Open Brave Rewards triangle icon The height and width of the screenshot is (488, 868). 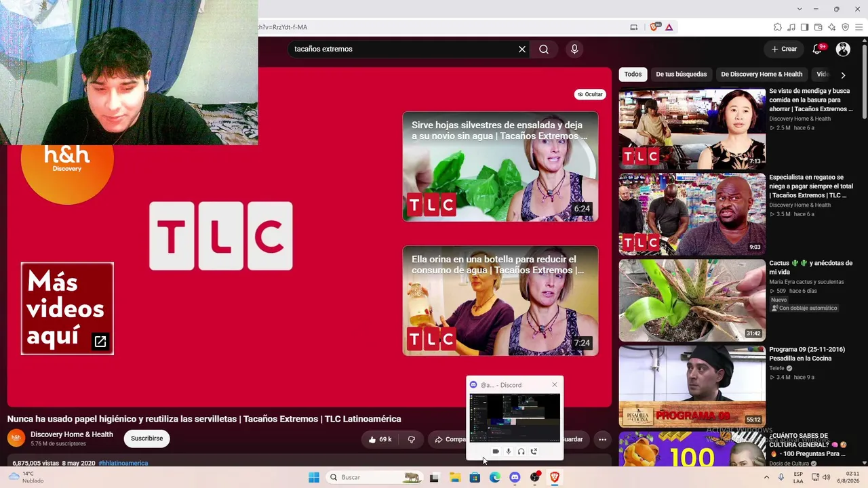(x=669, y=27)
